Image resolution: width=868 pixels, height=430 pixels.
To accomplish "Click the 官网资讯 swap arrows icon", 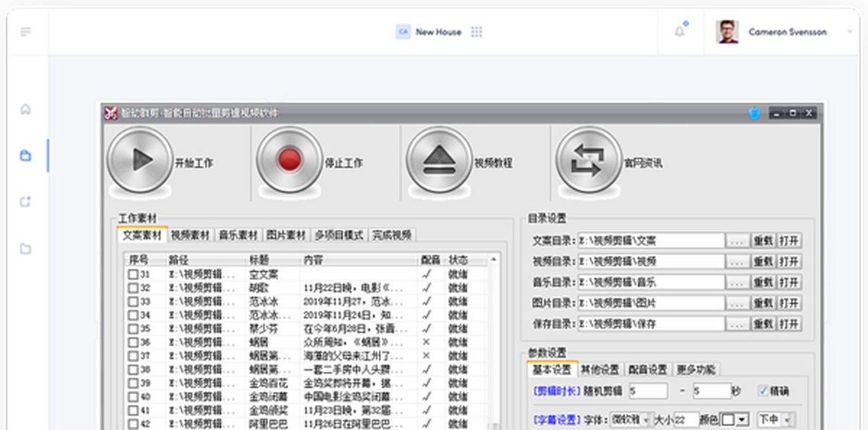I will click(589, 161).
